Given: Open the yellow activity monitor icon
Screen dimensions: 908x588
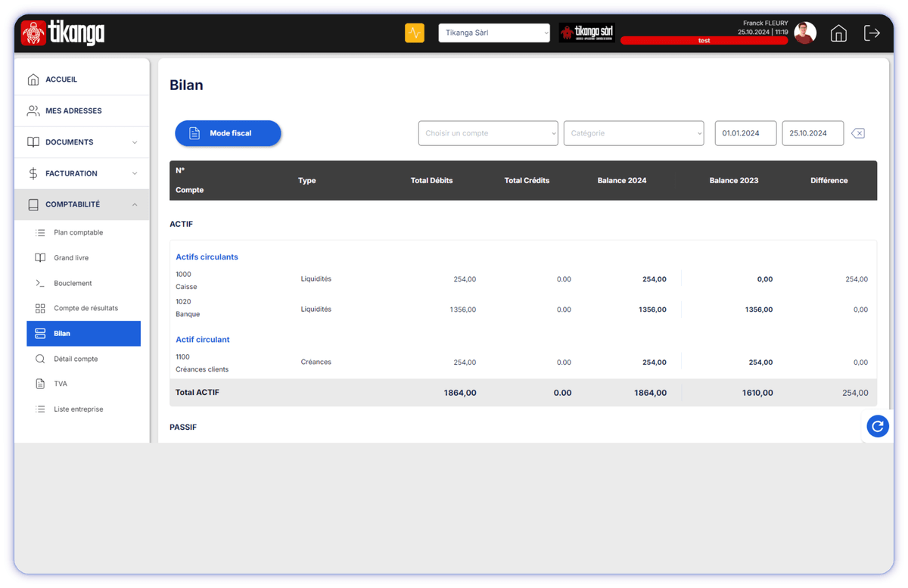Looking at the screenshot, I should coord(415,33).
